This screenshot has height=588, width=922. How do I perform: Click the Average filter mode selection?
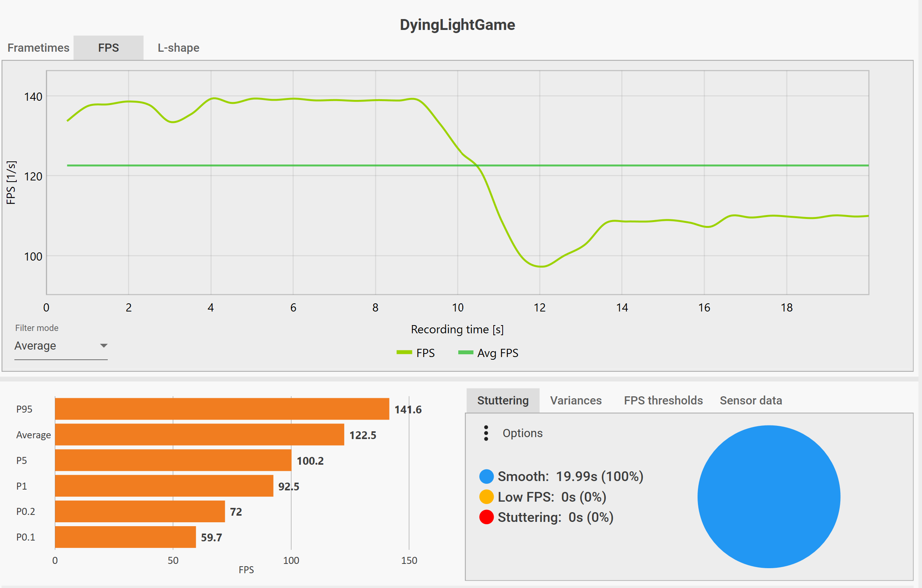coord(35,346)
